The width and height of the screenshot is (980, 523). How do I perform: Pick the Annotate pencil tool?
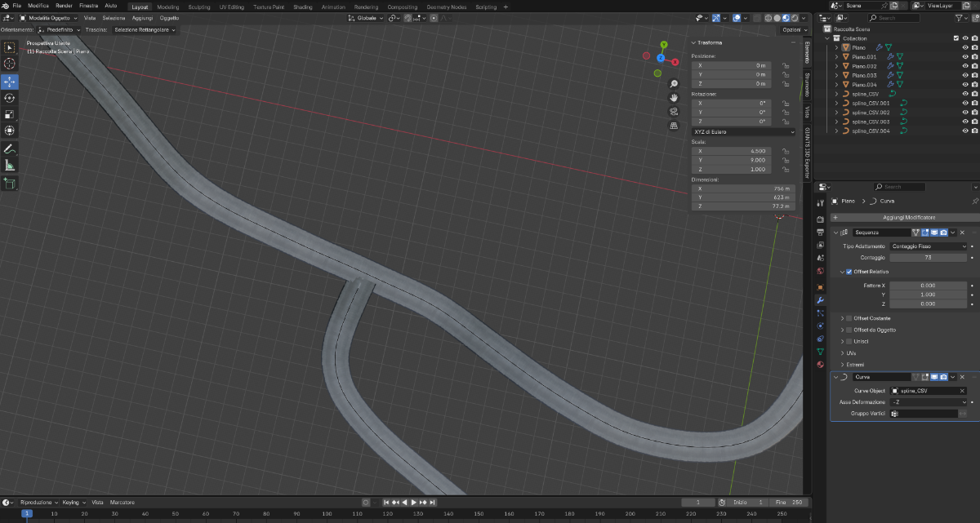[x=10, y=149]
